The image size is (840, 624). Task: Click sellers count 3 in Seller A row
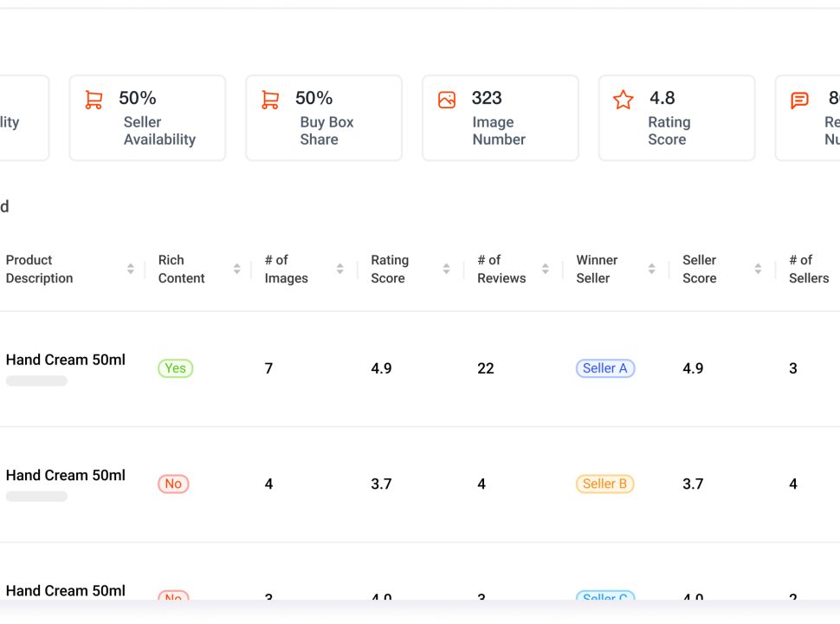tap(793, 368)
